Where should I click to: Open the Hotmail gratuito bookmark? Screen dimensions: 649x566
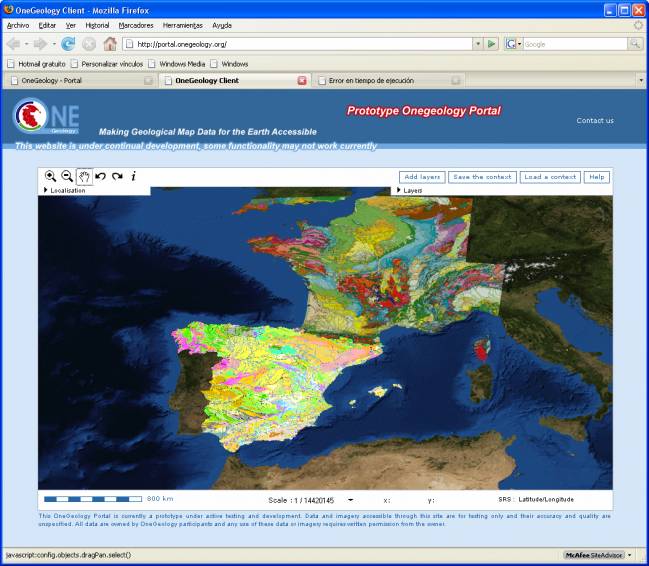tap(37, 64)
